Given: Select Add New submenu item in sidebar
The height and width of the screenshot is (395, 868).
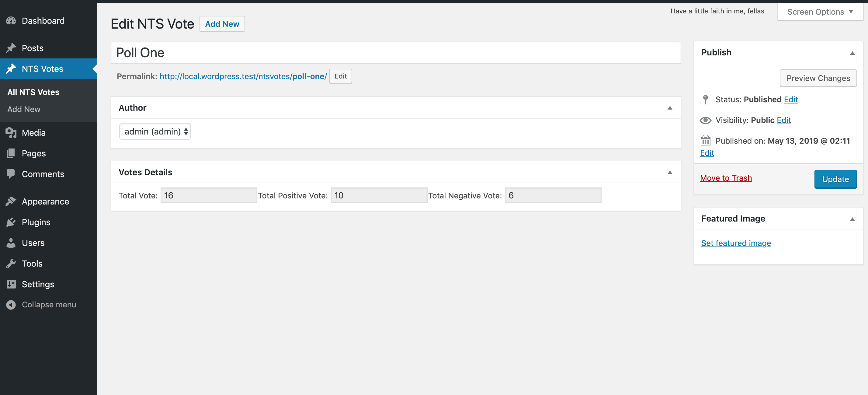Looking at the screenshot, I should pos(24,109).
